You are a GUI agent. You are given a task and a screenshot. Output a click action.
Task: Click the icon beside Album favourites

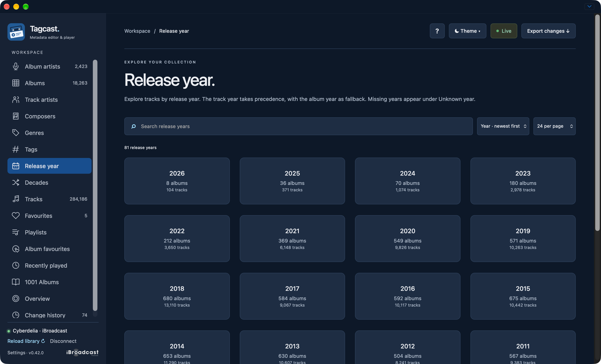16,249
